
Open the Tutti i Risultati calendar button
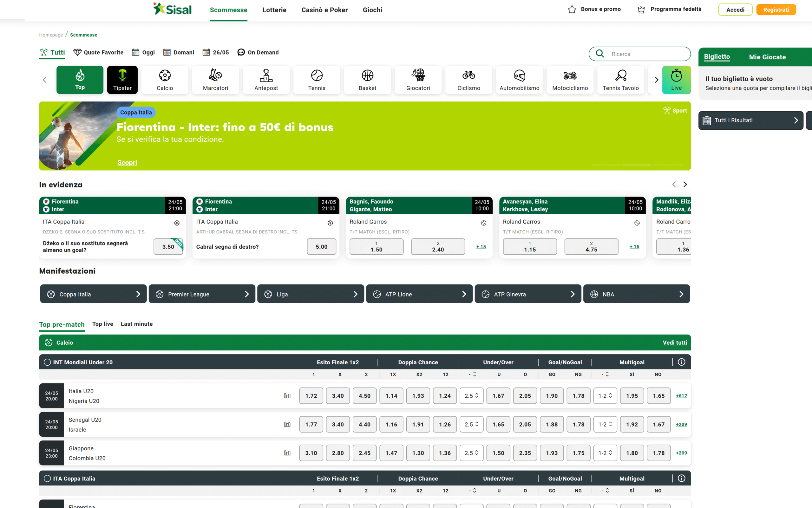[x=750, y=120]
